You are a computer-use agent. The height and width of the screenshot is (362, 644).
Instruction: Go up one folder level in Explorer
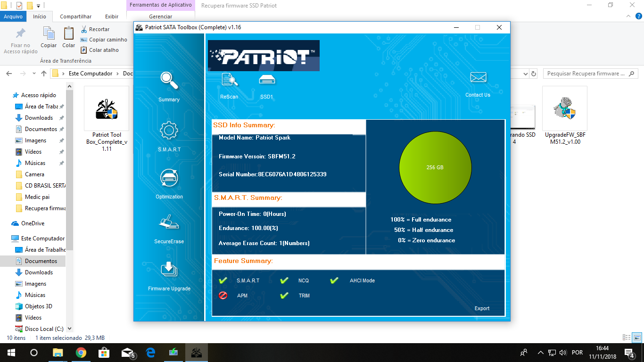click(x=44, y=74)
